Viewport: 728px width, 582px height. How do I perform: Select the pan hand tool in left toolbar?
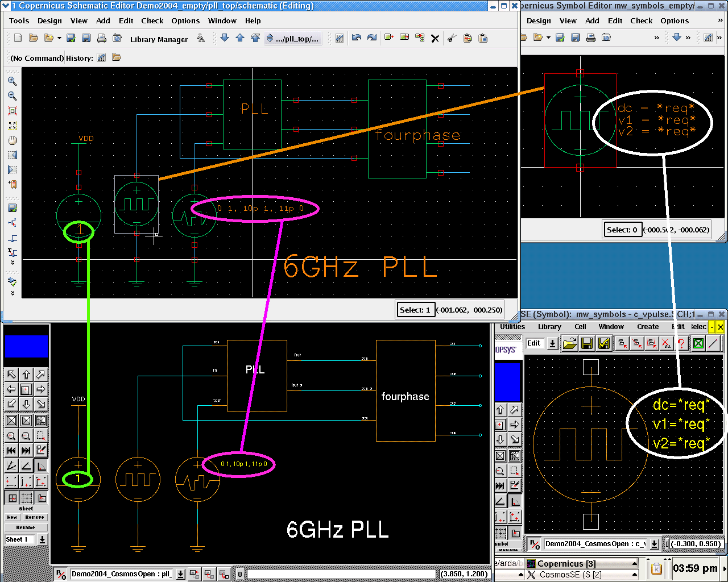pos(12,140)
